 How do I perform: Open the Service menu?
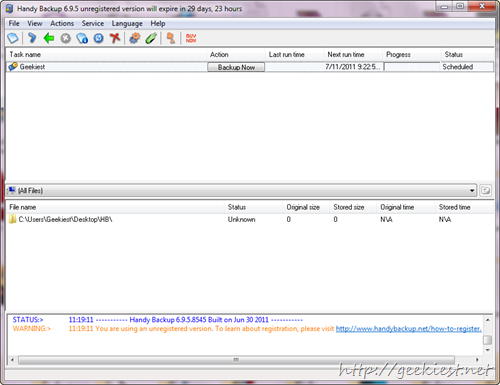93,24
